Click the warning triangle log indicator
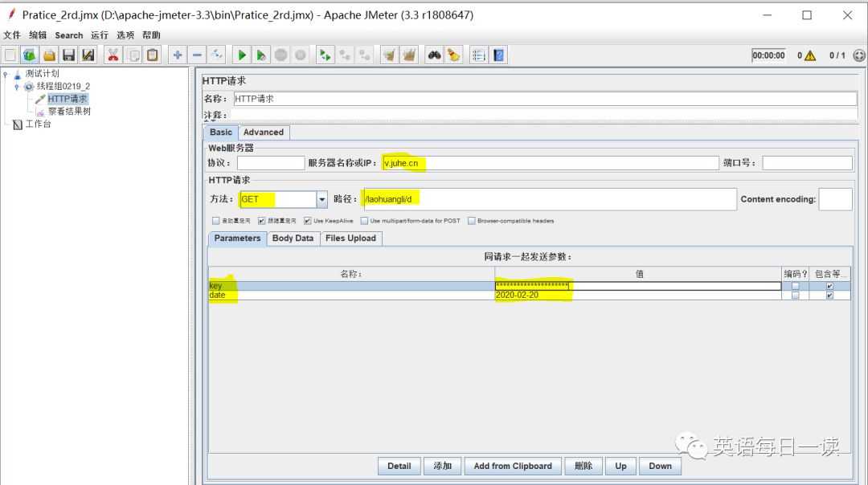 (x=810, y=55)
